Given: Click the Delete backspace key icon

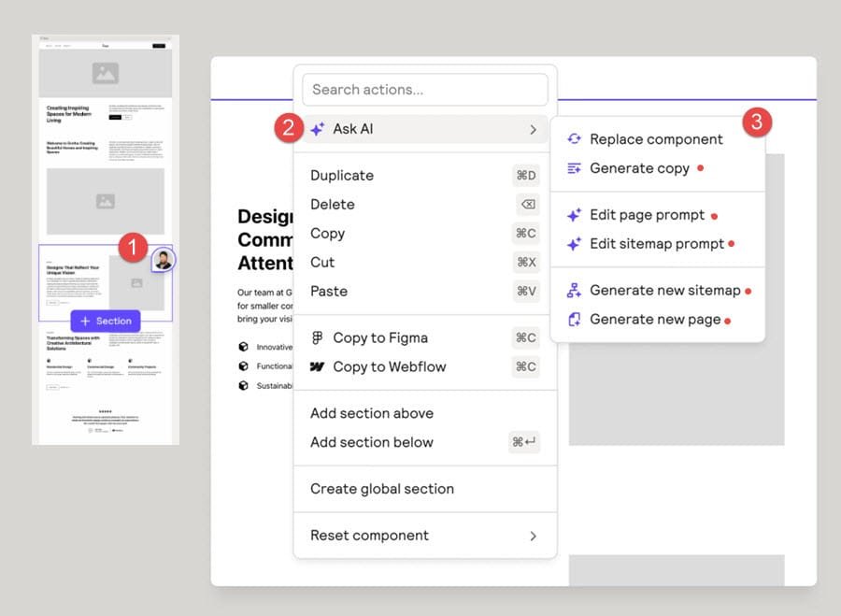Looking at the screenshot, I should click(528, 205).
